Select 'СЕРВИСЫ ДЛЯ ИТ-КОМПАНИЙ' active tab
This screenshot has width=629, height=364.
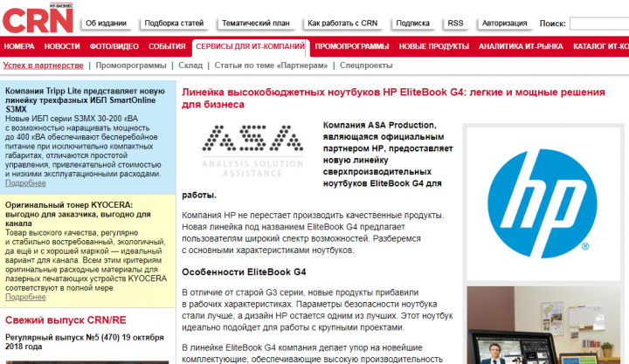coord(251,47)
